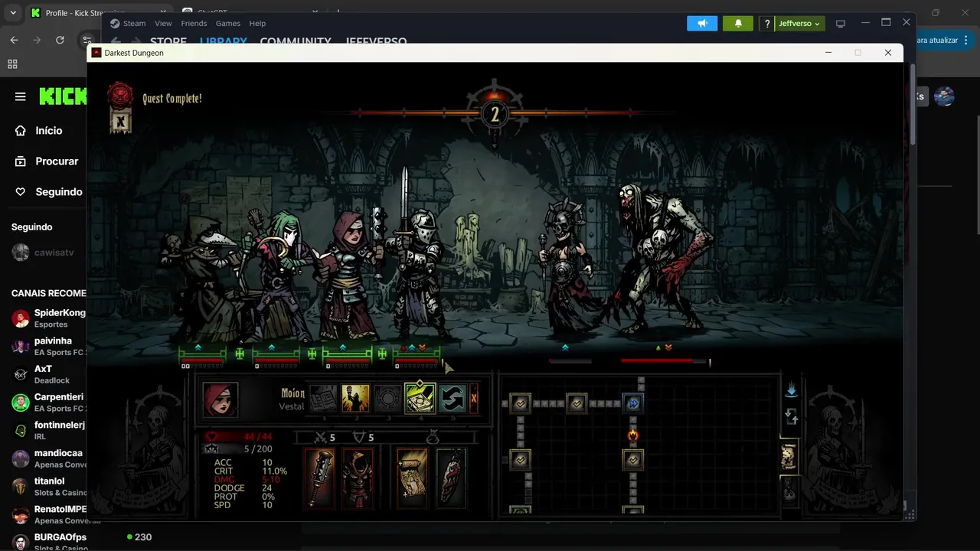This screenshot has height=551, width=980.
Task: Open the browser apps grid icon
Action: tap(12, 64)
